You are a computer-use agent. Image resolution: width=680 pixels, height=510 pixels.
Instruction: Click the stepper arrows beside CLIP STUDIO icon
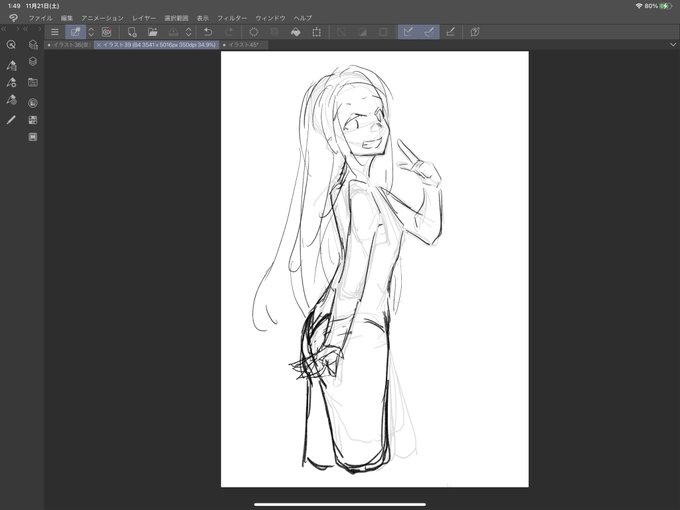91,32
